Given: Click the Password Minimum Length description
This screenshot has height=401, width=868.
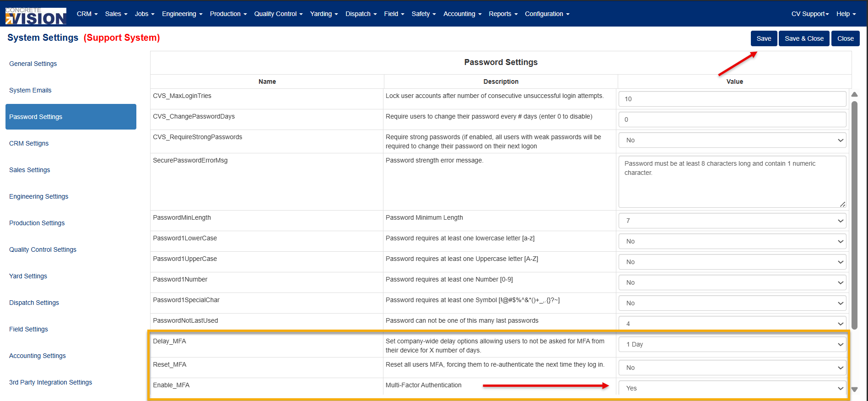Looking at the screenshot, I should (x=424, y=217).
